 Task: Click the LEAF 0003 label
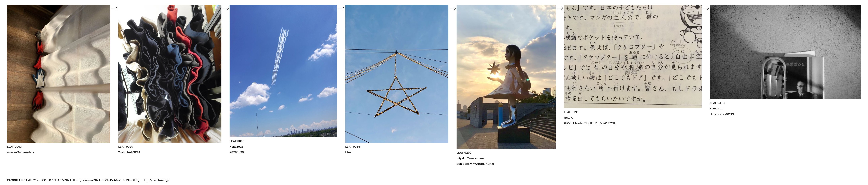pyautogui.click(x=15, y=147)
